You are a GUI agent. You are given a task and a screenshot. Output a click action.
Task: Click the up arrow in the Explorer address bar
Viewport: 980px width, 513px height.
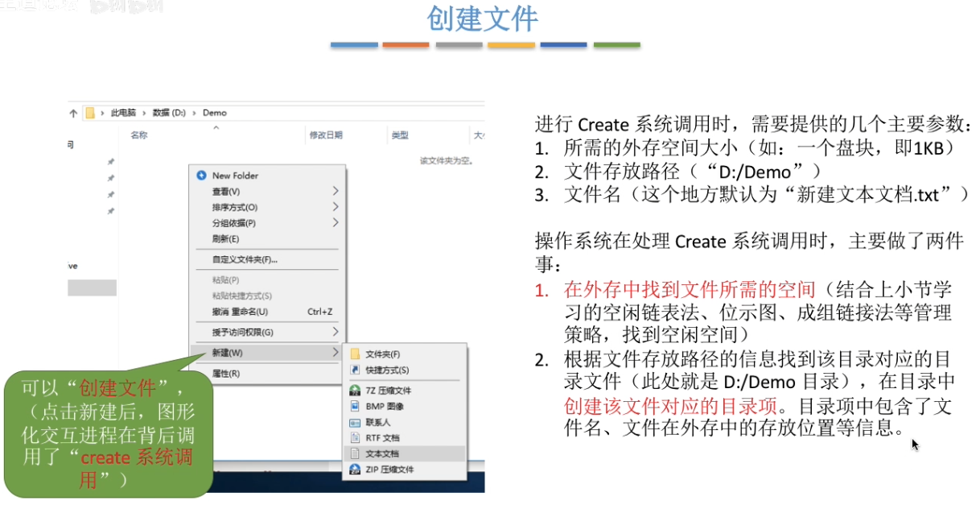(73, 113)
